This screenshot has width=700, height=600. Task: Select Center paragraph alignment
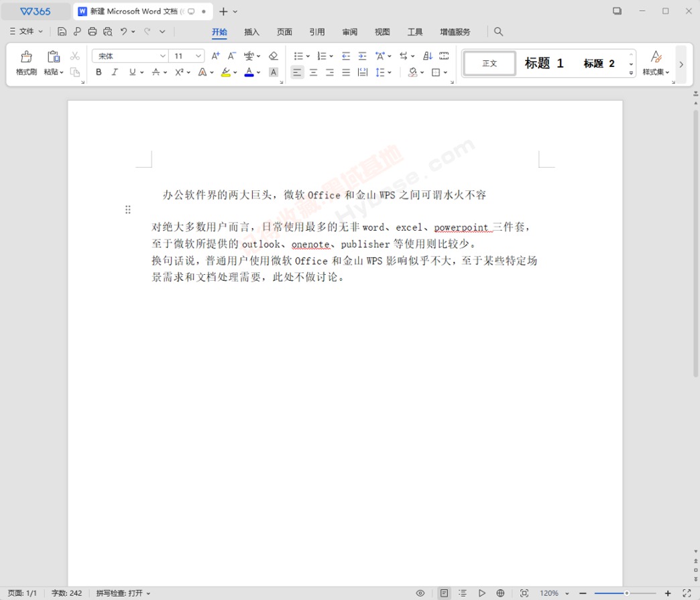pyautogui.click(x=313, y=72)
